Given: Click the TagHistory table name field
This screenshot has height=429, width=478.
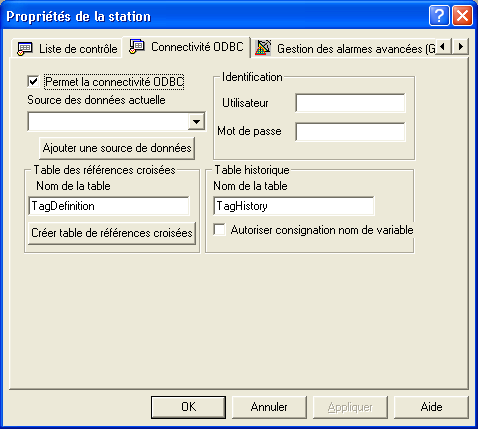Looking at the screenshot, I should point(293,206).
